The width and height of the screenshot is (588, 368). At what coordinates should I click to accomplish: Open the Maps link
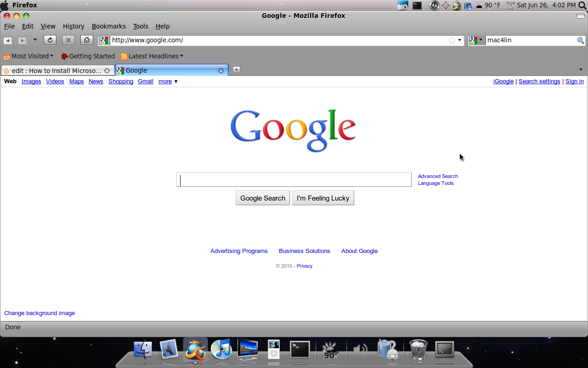coord(77,81)
